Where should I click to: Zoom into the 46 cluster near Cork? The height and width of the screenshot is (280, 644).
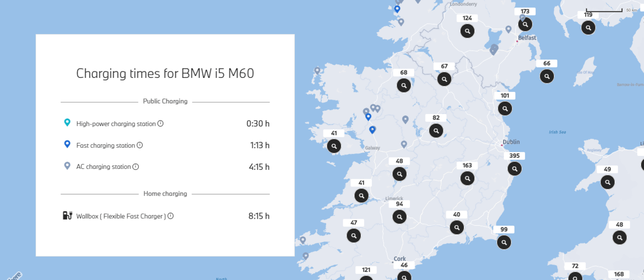coord(404,276)
